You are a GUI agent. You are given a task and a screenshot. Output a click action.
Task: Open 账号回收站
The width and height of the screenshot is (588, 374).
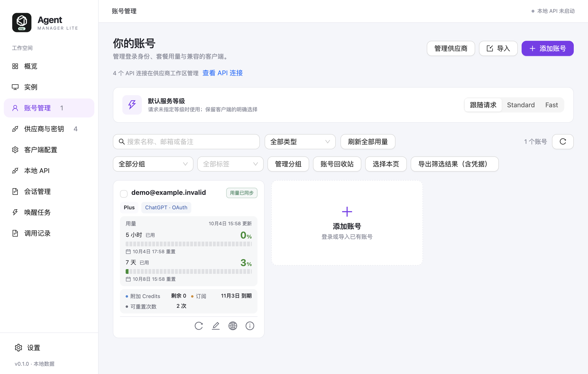tap(337, 164)
